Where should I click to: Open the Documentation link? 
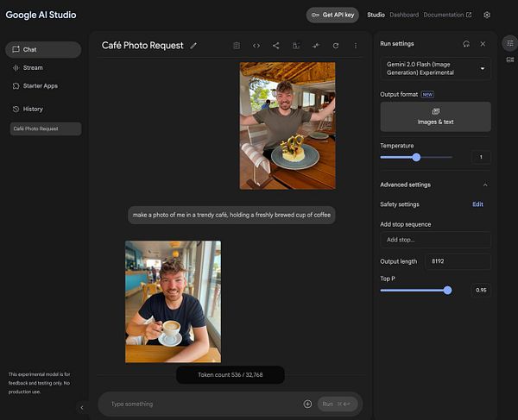pos(447,15)
